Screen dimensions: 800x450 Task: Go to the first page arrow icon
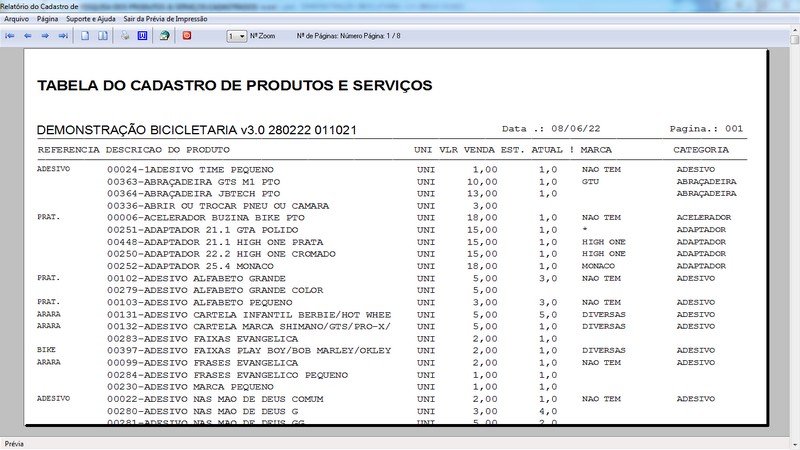10,36
